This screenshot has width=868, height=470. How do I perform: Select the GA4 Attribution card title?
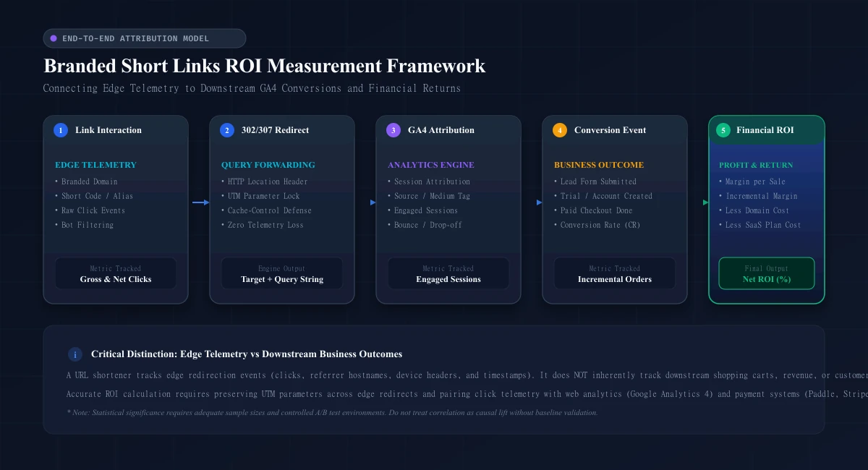click(441, 130)
